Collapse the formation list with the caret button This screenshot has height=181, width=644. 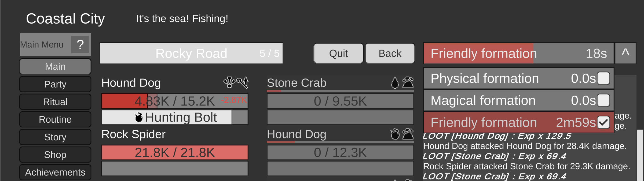pyautogui.click(x=625, y=53)
